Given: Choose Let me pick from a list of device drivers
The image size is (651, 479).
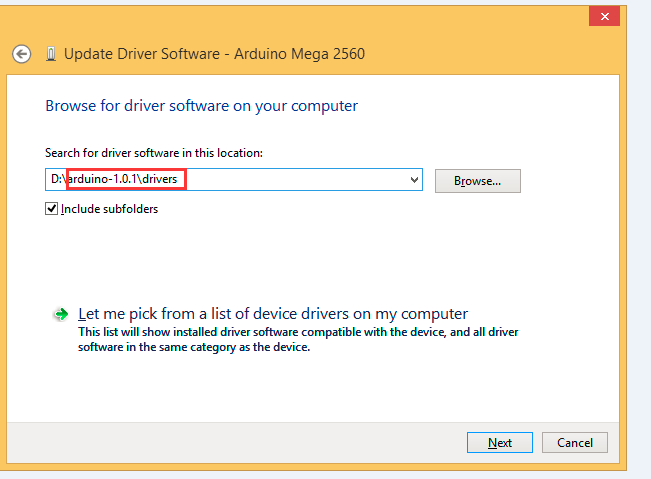Looking at the screenshot, I should pyautogui.click(x=273, y=314).
